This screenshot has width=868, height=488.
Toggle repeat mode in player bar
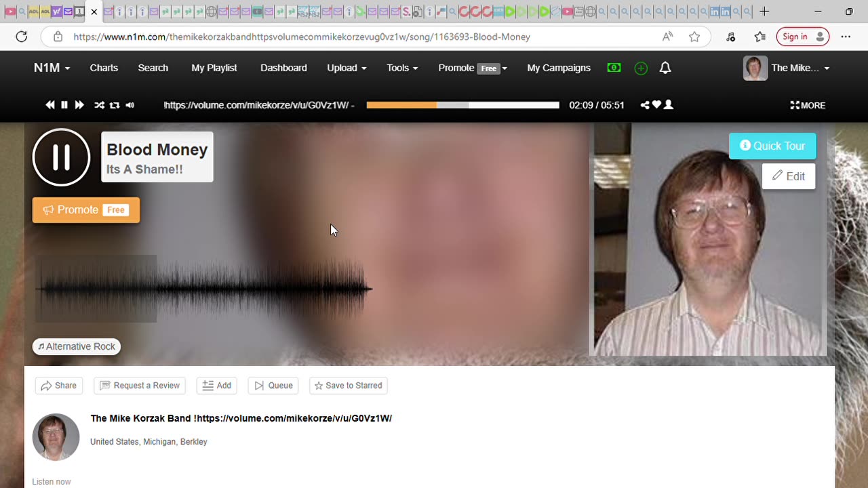[115, 105]
